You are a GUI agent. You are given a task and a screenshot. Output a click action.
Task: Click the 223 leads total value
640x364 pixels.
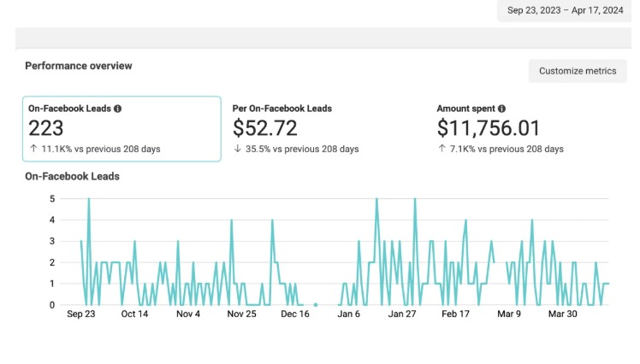tap(45, 128)
